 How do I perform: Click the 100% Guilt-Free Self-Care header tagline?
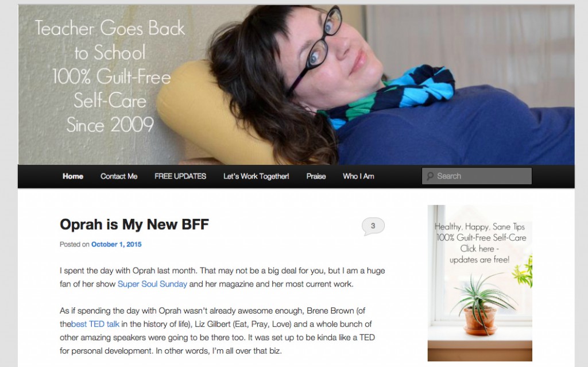111,89
